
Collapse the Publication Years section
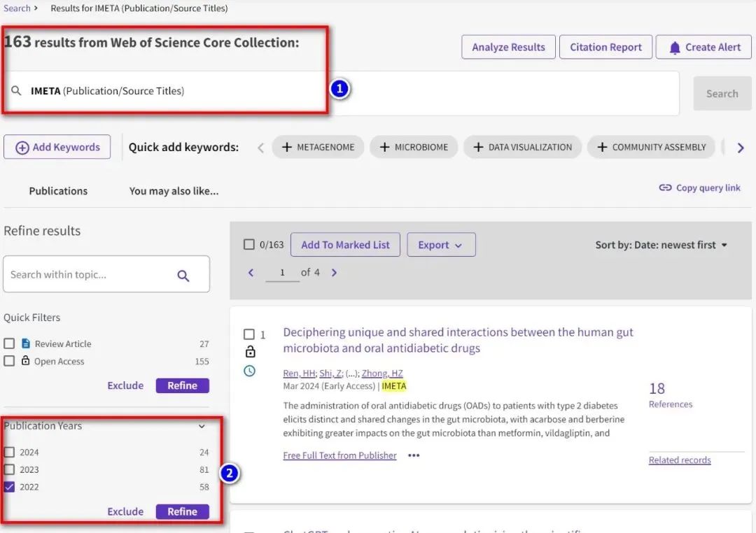click(x=202, y=426)
